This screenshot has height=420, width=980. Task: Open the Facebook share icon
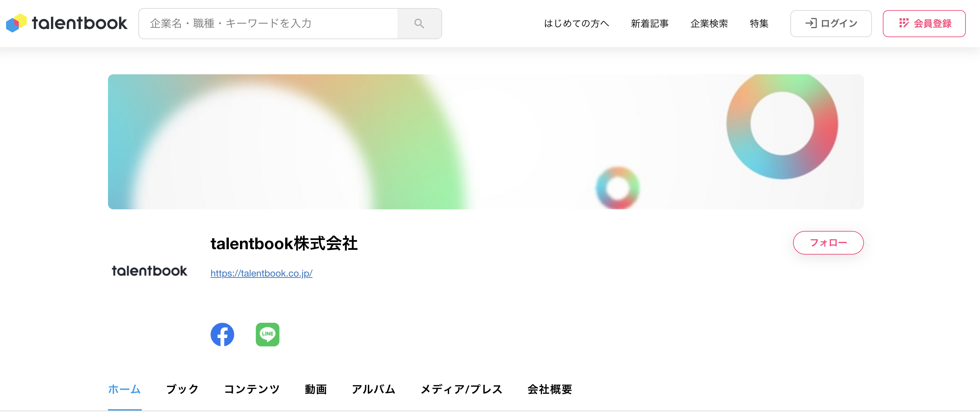click(222, 334)
